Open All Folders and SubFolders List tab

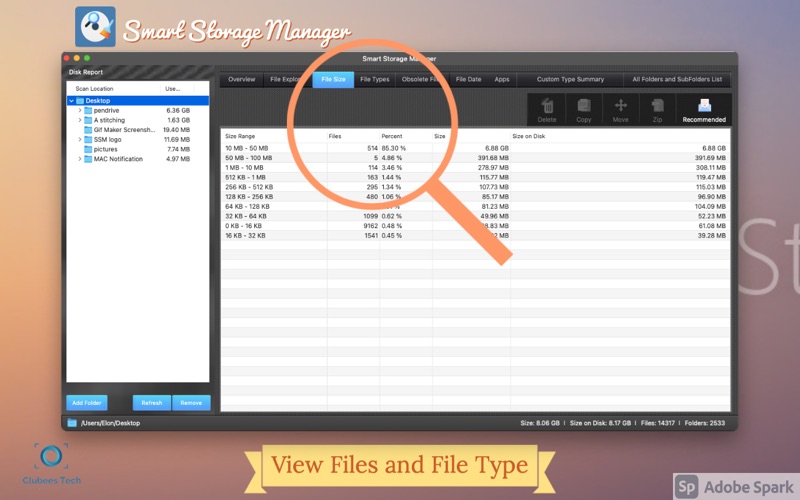click(x=677, y=80)
